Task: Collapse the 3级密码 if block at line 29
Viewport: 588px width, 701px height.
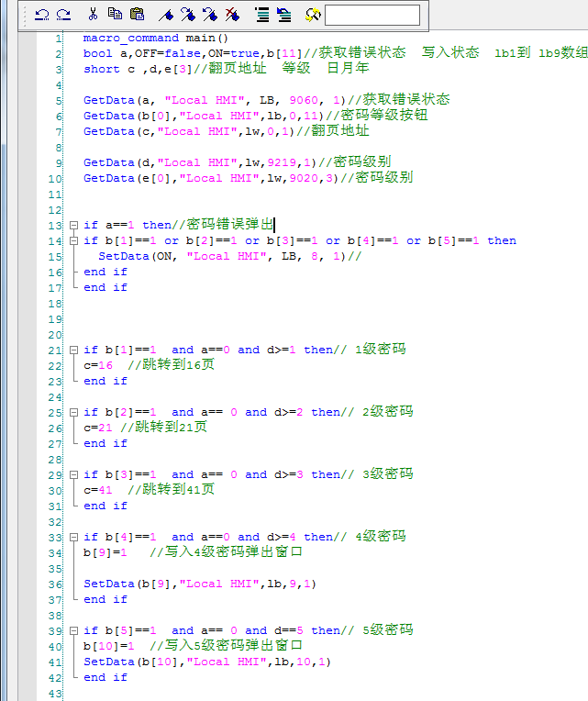Action: point(74,474)
